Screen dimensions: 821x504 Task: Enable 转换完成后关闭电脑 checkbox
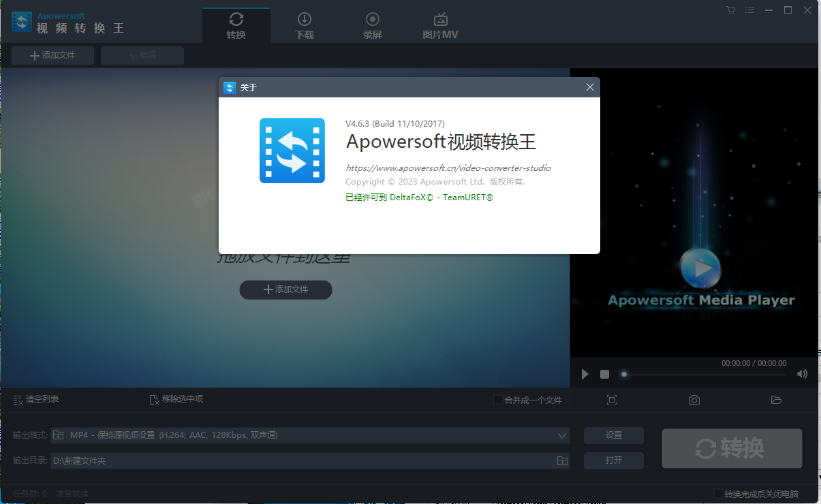tap(718, 494)
